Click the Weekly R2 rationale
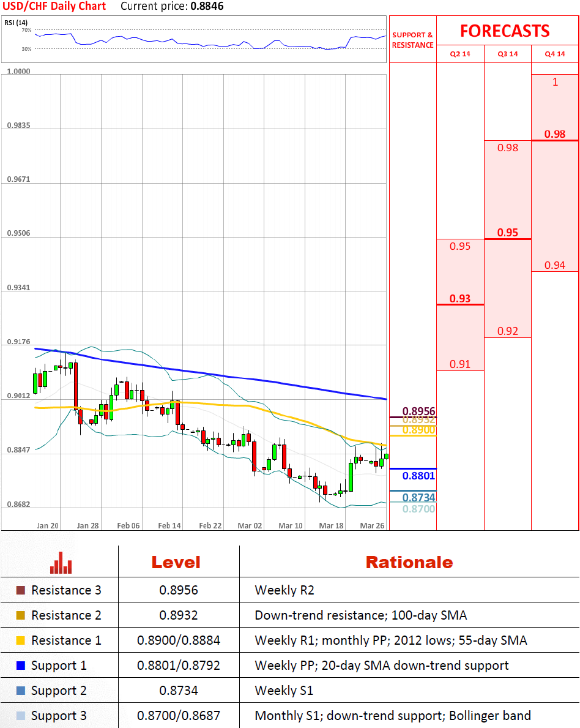The height and width of the screenshot is (728, 580). (x=284, y=590)
